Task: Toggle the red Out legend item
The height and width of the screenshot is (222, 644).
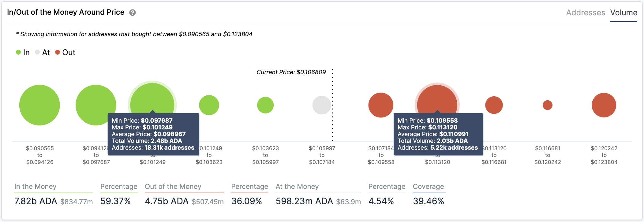Action: [65, 52]
